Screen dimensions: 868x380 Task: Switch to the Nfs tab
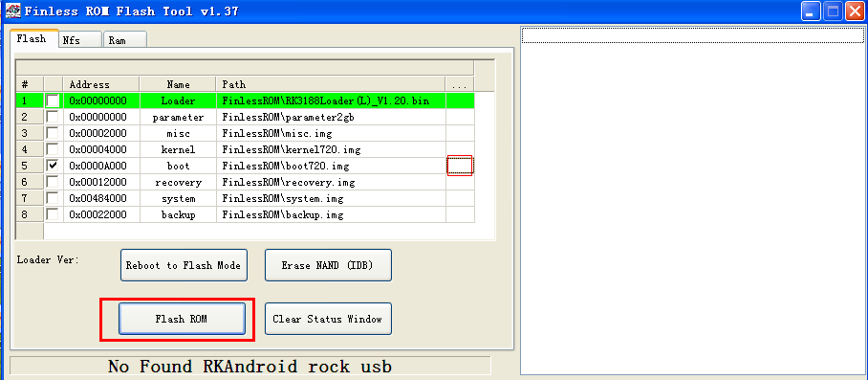80,40
